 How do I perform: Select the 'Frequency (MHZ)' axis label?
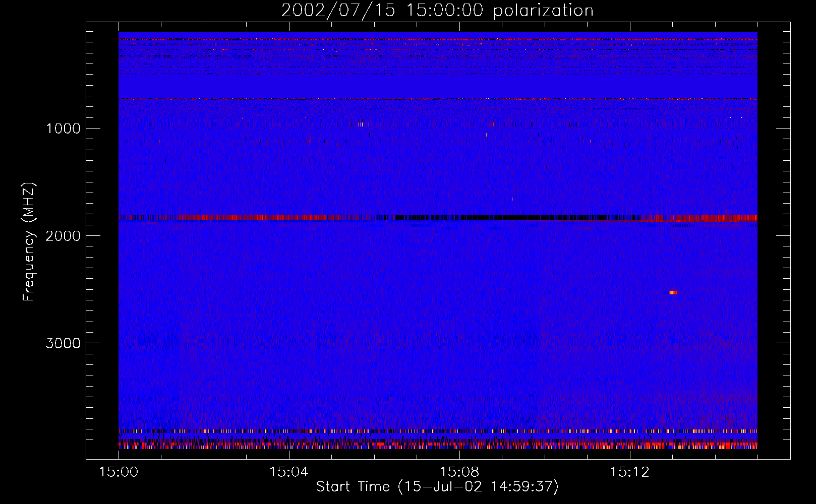coord(29,242)
